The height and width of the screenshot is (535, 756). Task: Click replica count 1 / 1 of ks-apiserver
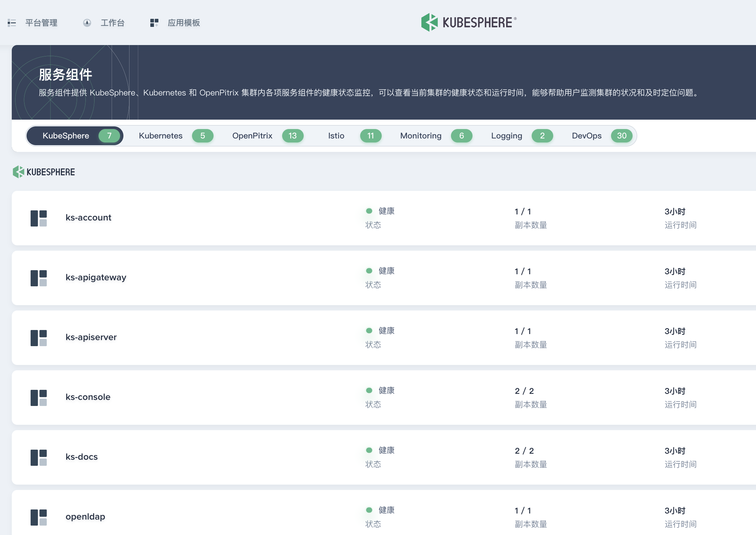click(523, 331)
